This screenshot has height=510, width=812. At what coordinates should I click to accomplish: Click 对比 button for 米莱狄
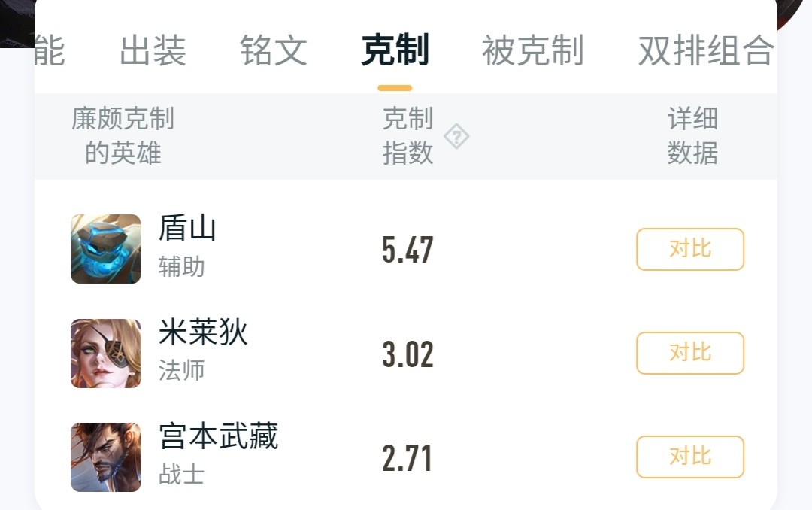690,353
